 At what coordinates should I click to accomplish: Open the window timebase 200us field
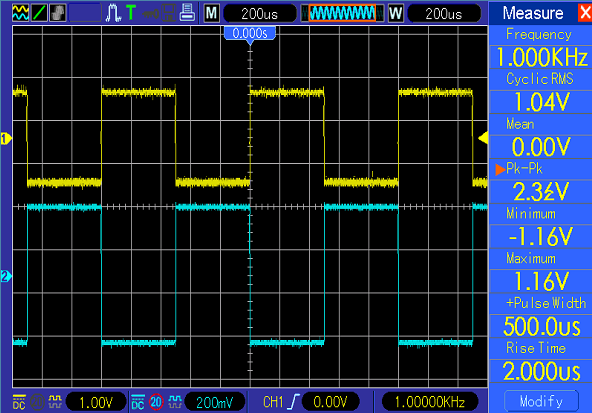coord(444,14)
